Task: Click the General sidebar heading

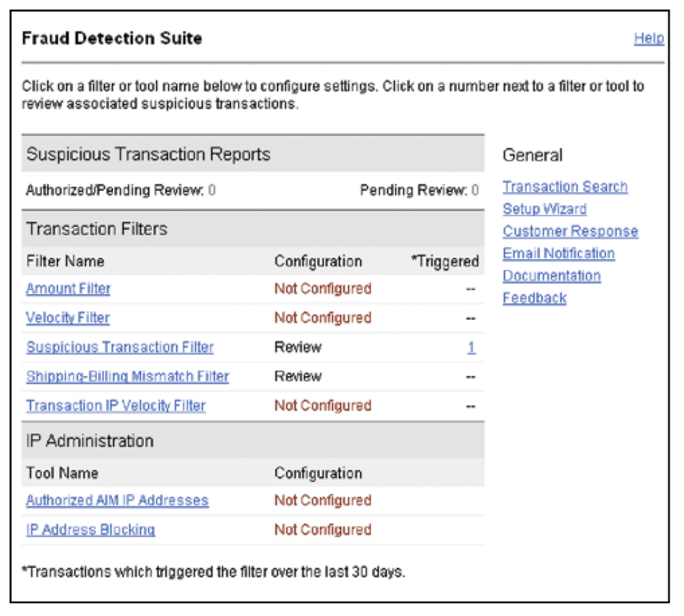Action: click(x=532, y=155)
